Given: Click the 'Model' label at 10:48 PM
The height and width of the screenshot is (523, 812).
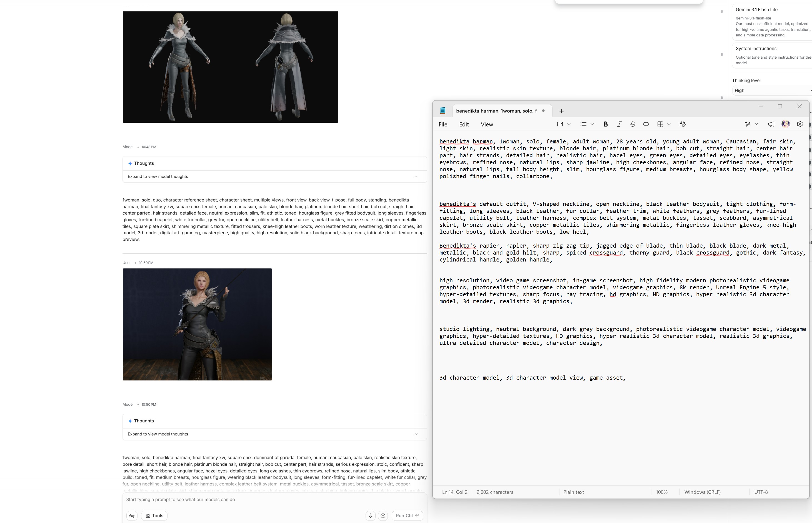Looking at the screenshot, I should click(x=128, y=147).
